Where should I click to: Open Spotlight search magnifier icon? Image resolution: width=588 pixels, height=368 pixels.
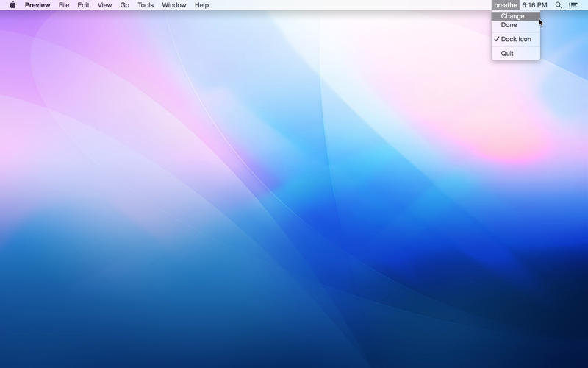(559, 5)
